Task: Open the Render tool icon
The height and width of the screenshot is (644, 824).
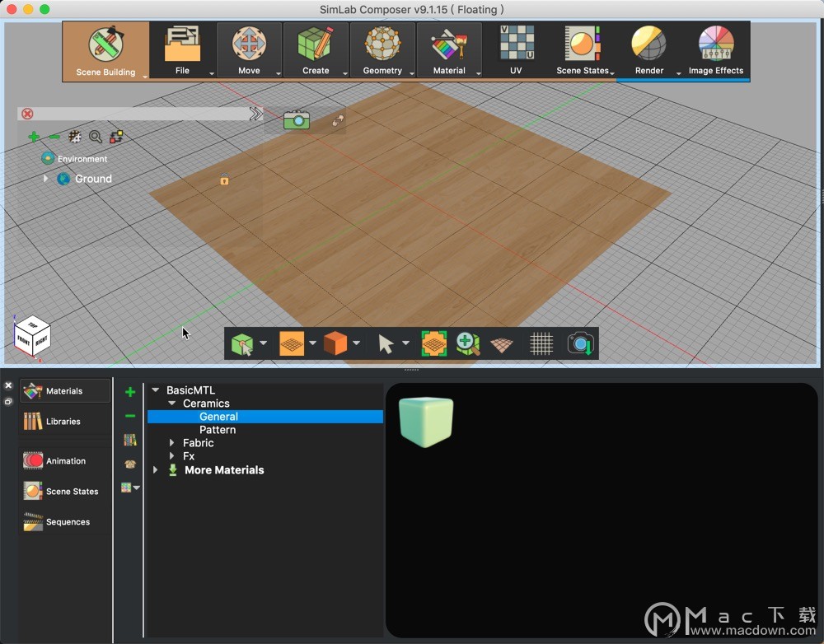Action: click(649, 44)
